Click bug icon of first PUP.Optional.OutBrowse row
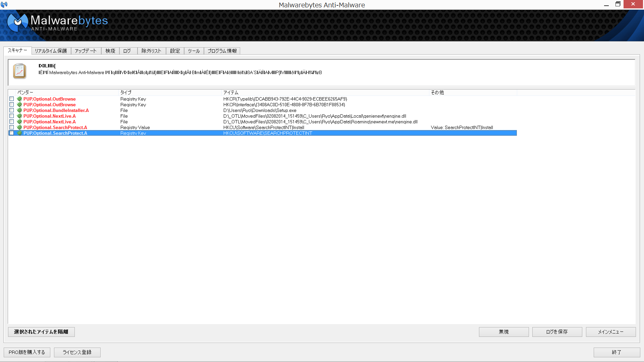This screenshot has height=362, width=644. (19, 99)
